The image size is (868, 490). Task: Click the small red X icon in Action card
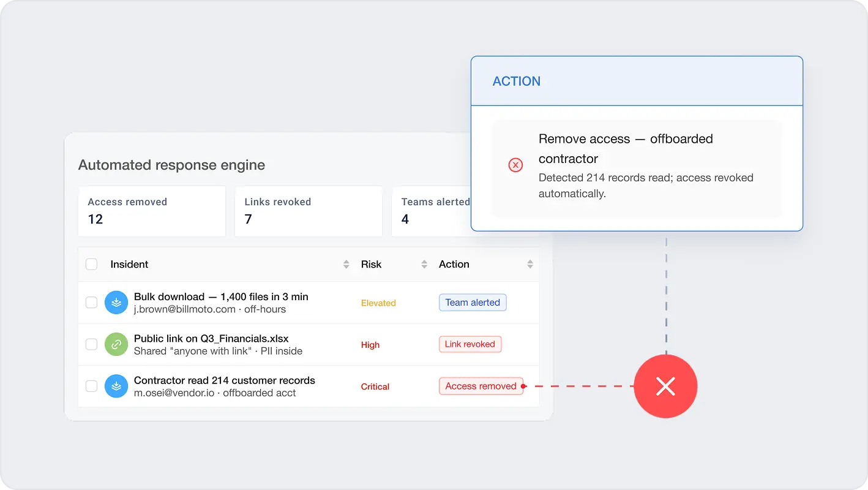[x=516, y=165]
